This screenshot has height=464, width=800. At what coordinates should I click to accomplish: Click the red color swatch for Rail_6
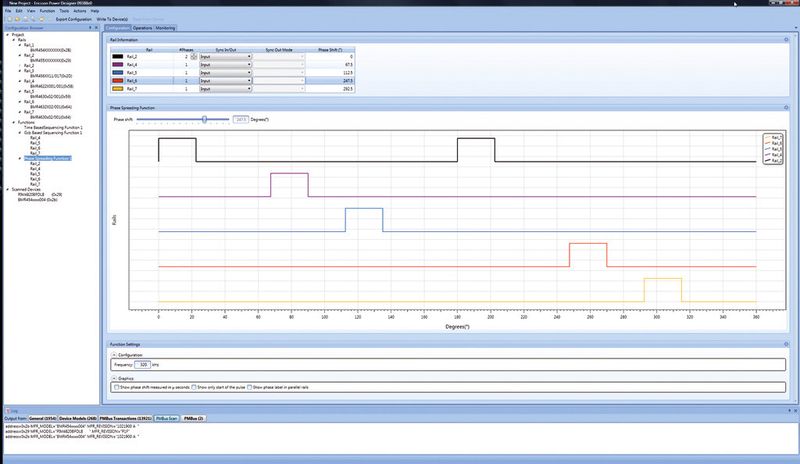118,81
